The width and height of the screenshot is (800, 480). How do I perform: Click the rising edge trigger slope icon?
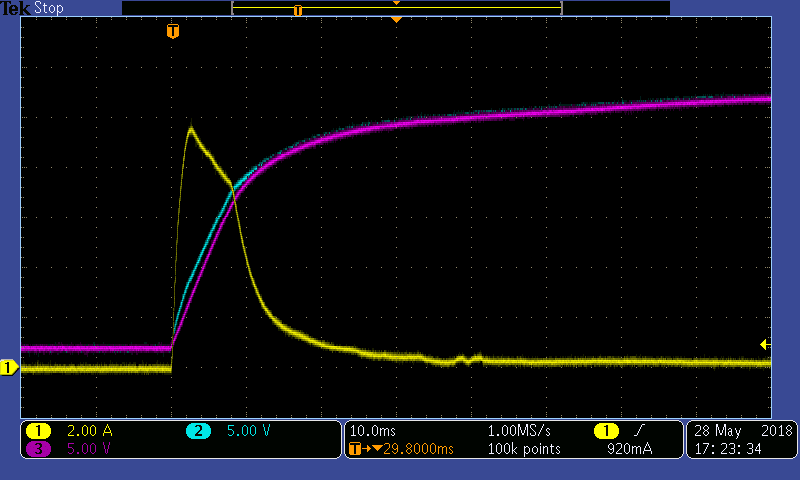[639, 431]
